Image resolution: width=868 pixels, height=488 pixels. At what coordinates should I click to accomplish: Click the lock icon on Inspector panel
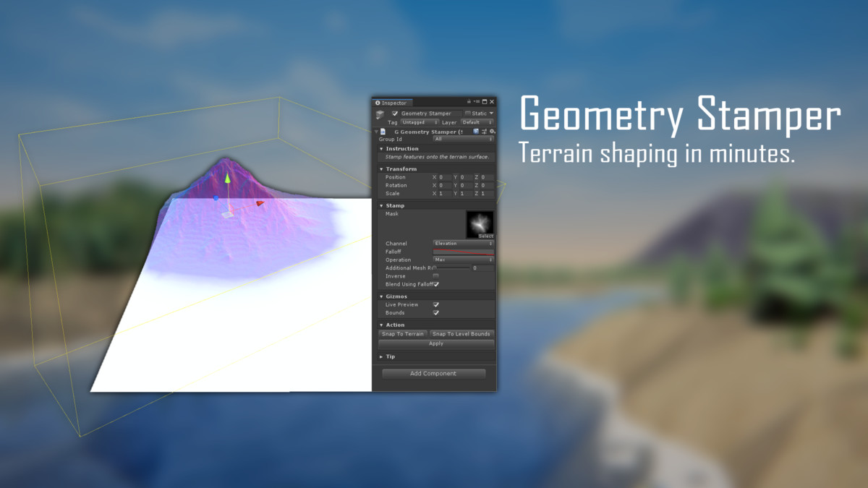coord(469,102)
